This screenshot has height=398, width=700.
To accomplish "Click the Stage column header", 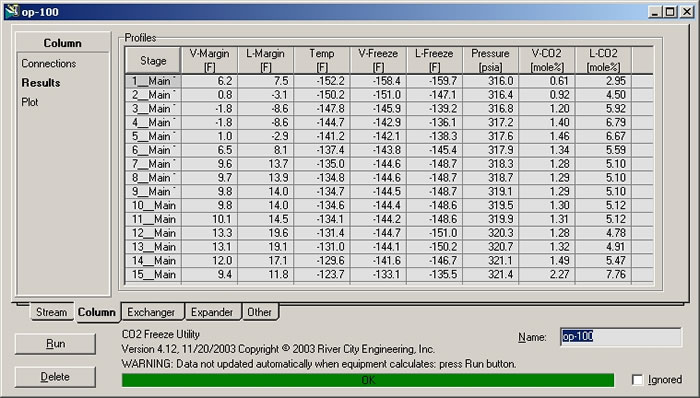I will (153, 60).
